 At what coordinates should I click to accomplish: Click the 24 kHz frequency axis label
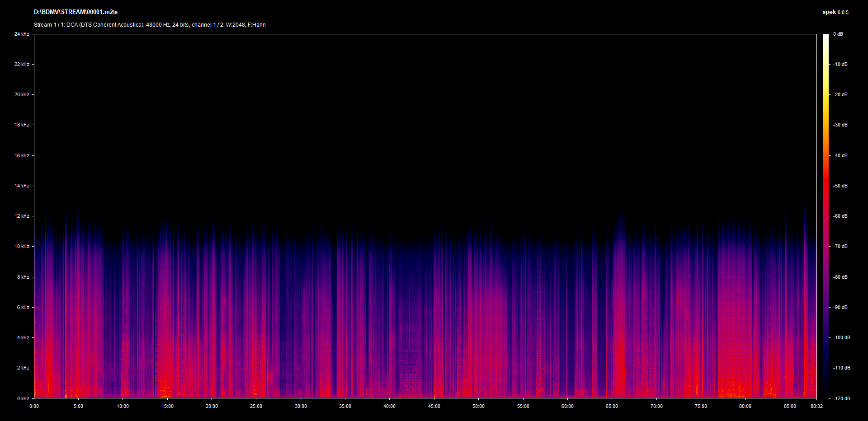tap(22, 34)
